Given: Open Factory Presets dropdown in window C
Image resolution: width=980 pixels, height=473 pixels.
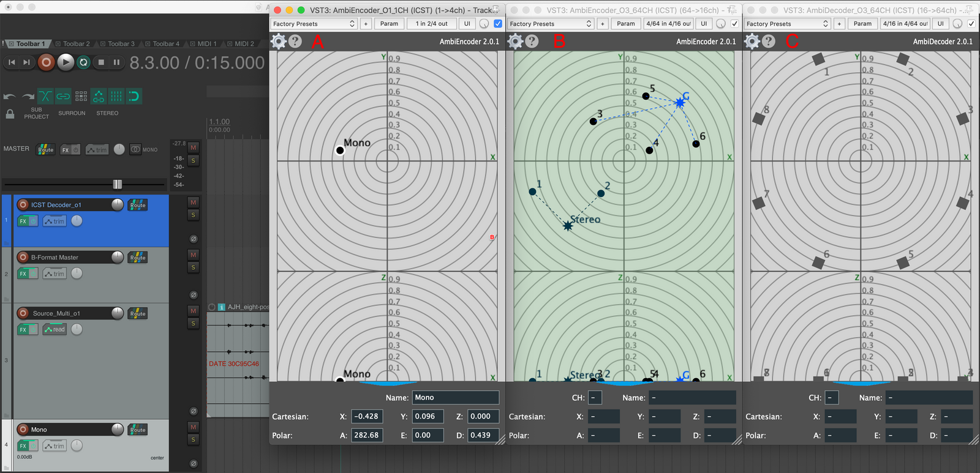Looking at the screenshot, I should tap(787, 23).
